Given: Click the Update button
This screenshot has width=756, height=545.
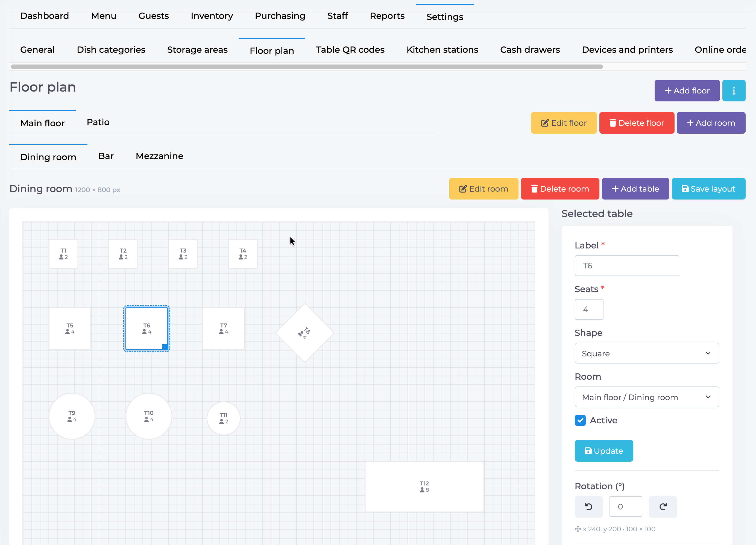Looking at the screenshot, I should click(x=604, y=451).
